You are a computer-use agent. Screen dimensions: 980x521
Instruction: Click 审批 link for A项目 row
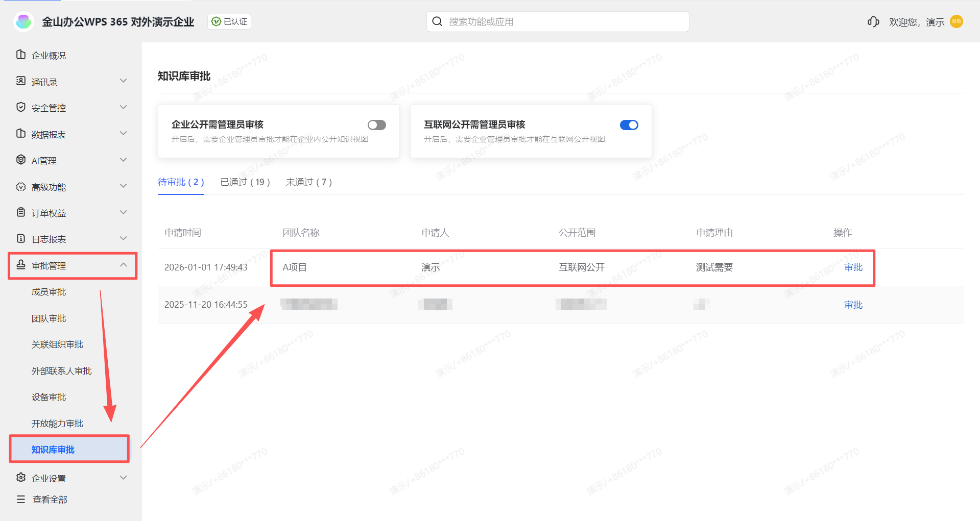click(853, 267)
